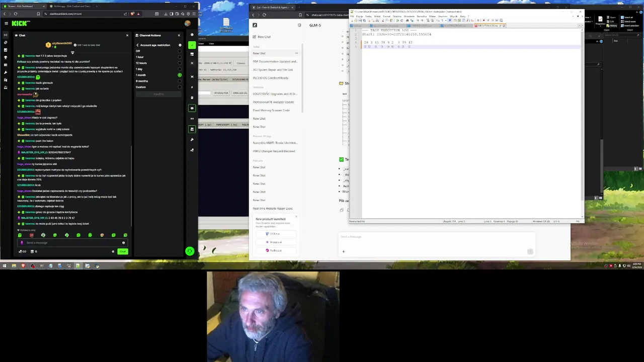The width and height of the screenshot is (644, 362).
Task: Open options dots beside New Chat entry
Action: click(x=296, y=53)
